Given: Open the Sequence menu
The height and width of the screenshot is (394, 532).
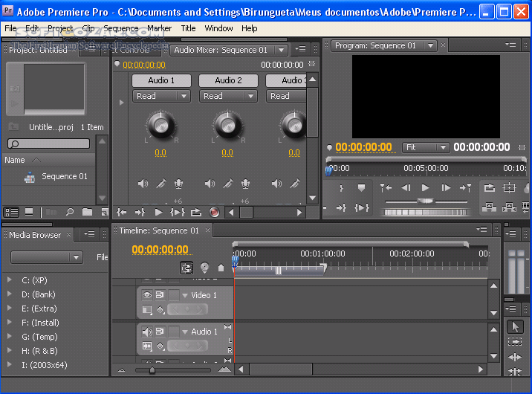Looking at the screenshot, I should [120, 28].
